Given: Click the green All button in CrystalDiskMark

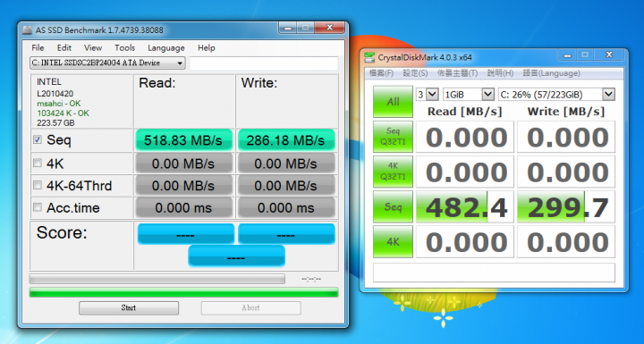Looking at the screenshot, I should click(x=393, y=101).
